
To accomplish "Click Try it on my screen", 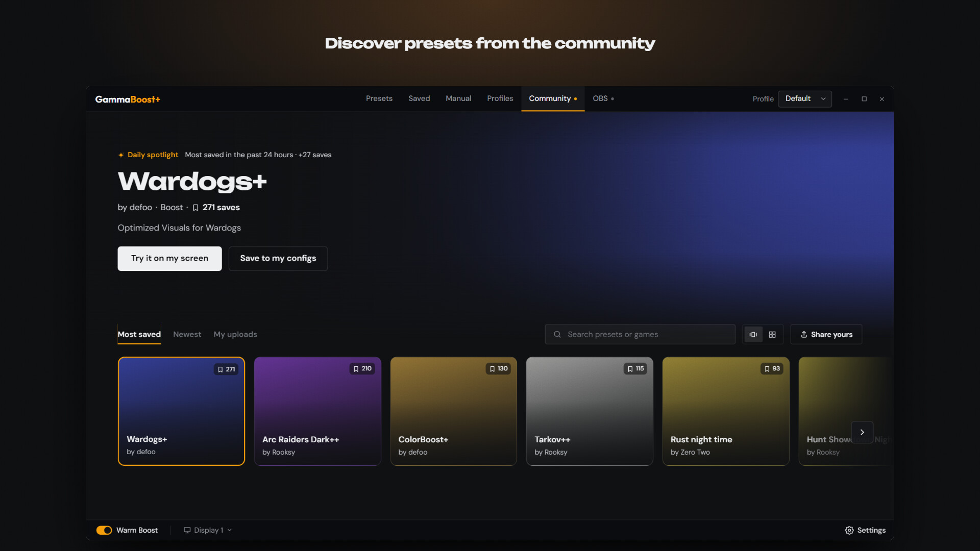I will (x=169, y=259).
